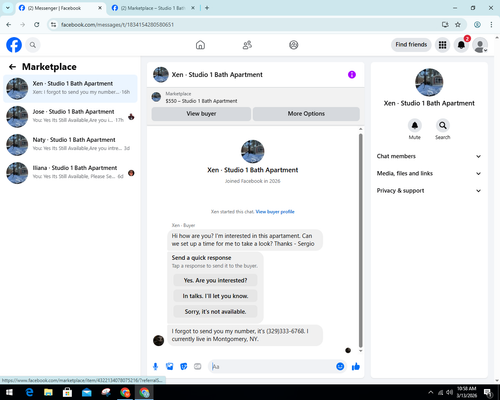Click the Facebook logo
This screenshot has width=500, height=400.
pos(14,45)
